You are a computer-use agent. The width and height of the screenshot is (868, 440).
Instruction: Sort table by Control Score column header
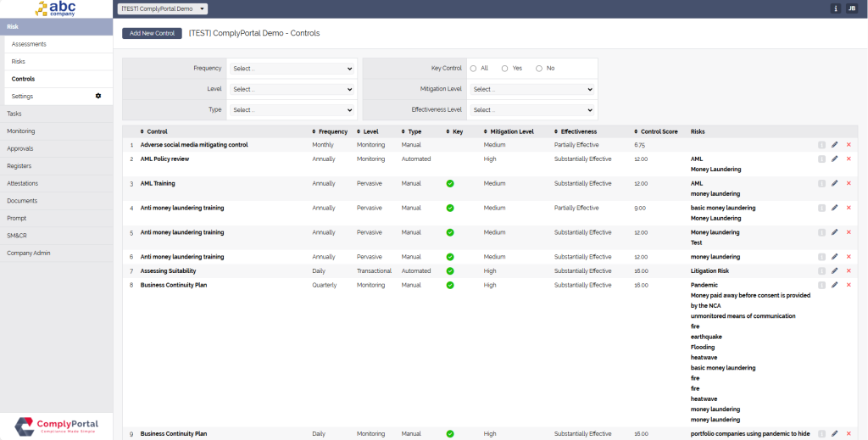(659, 131)
